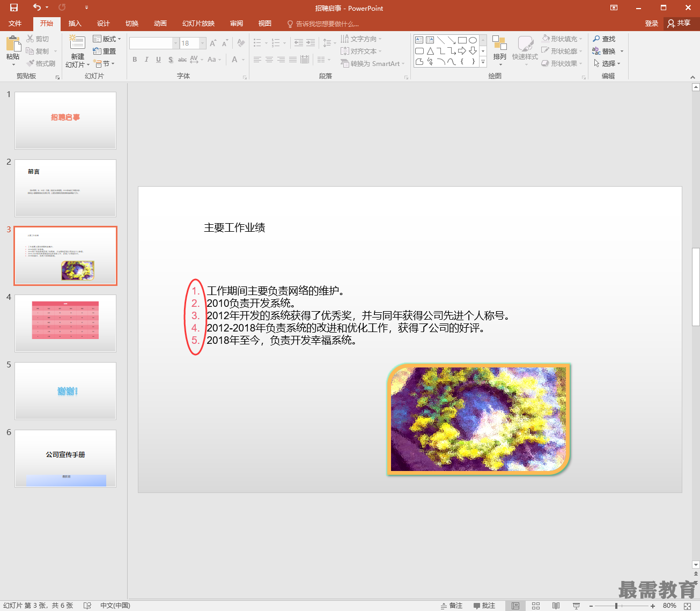
Task: Expand the shapes gallery More arrow
Action: point(483,62)
